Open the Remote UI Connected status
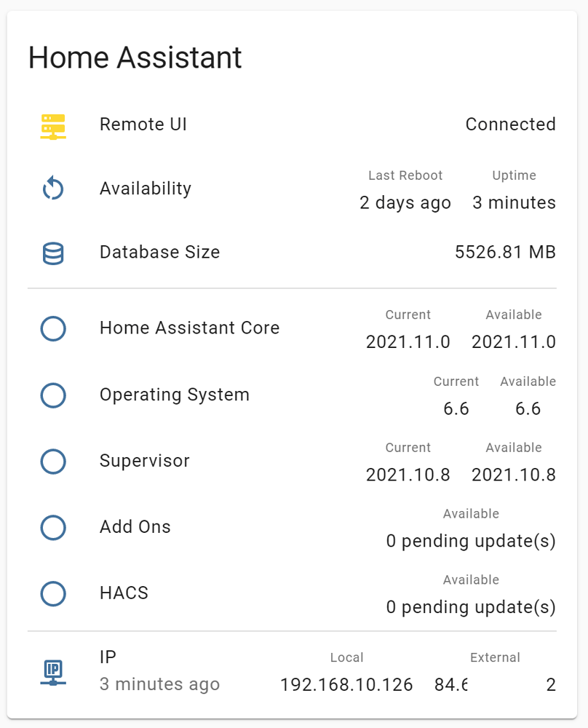This screenshot has width=588, height=728. 510,124
